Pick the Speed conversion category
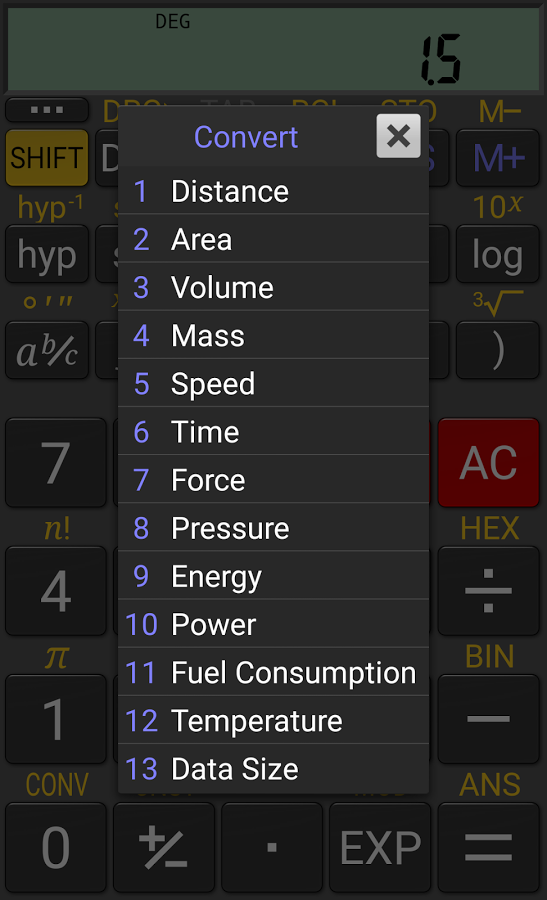 [x=273, y=383]
